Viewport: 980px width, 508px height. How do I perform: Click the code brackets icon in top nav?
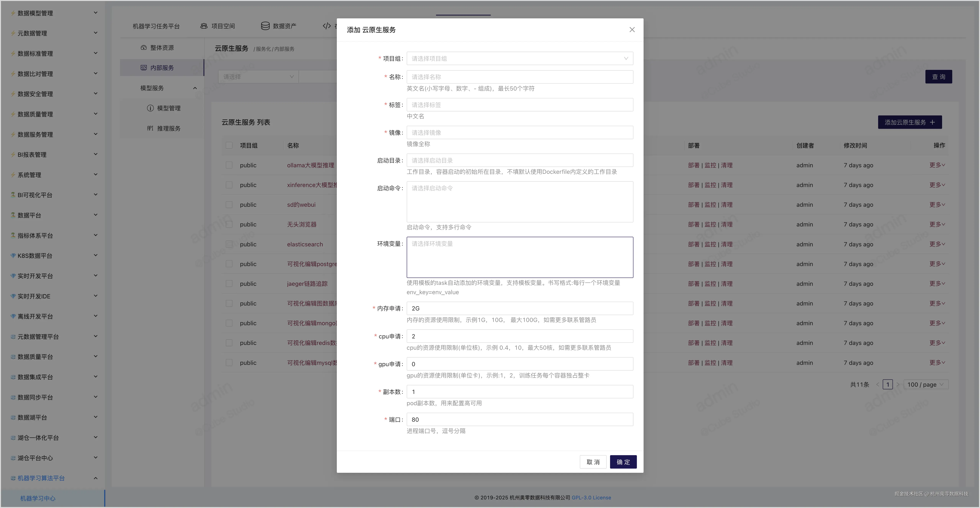click(326, 26)
